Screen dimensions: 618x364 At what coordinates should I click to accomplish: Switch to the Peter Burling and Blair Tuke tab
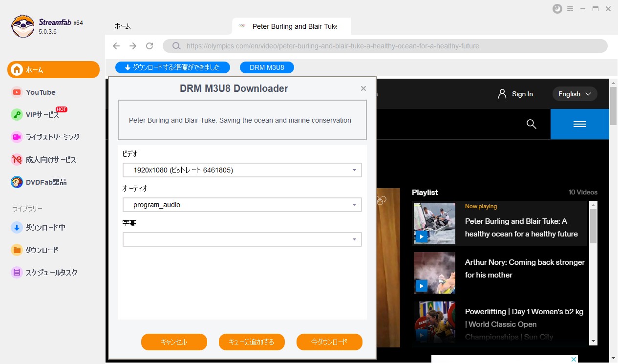click(x=292, y=26)
